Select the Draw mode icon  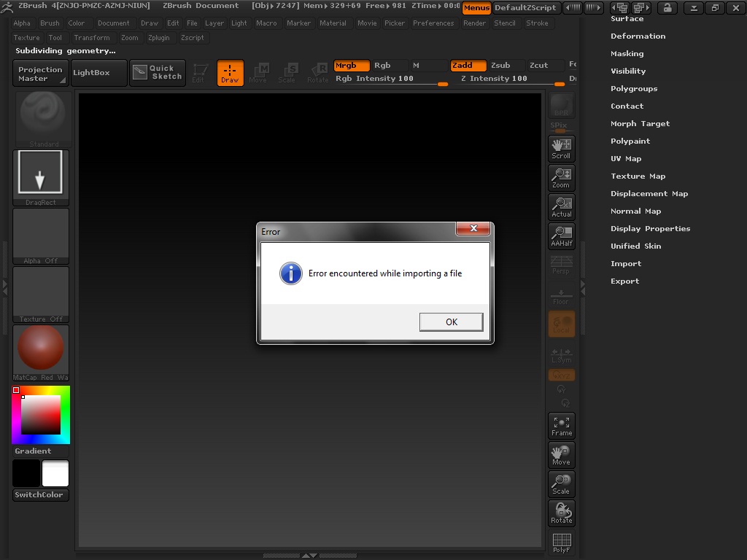pyautogui.click(x=230, y=73)
